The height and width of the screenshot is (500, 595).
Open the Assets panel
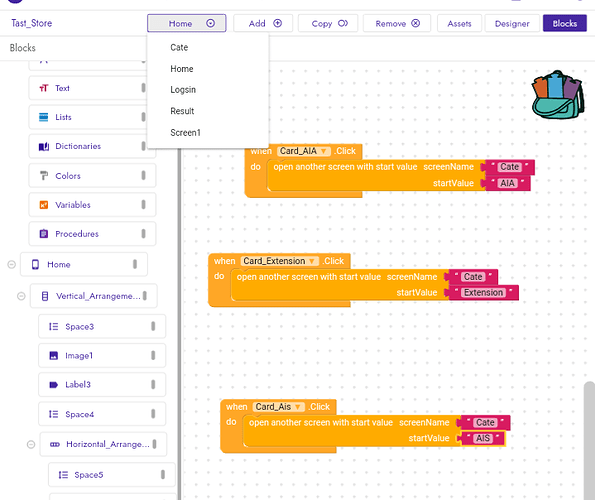[x=459, y=24]
